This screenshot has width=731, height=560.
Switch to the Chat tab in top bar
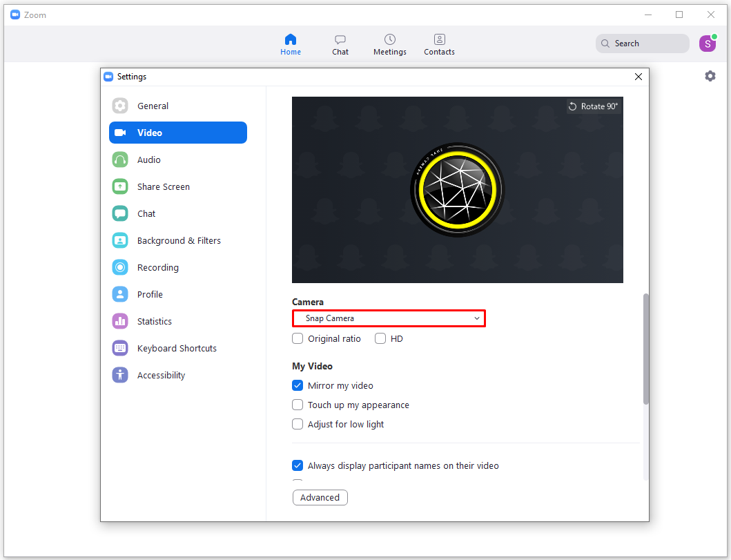(x=340, y=45)
